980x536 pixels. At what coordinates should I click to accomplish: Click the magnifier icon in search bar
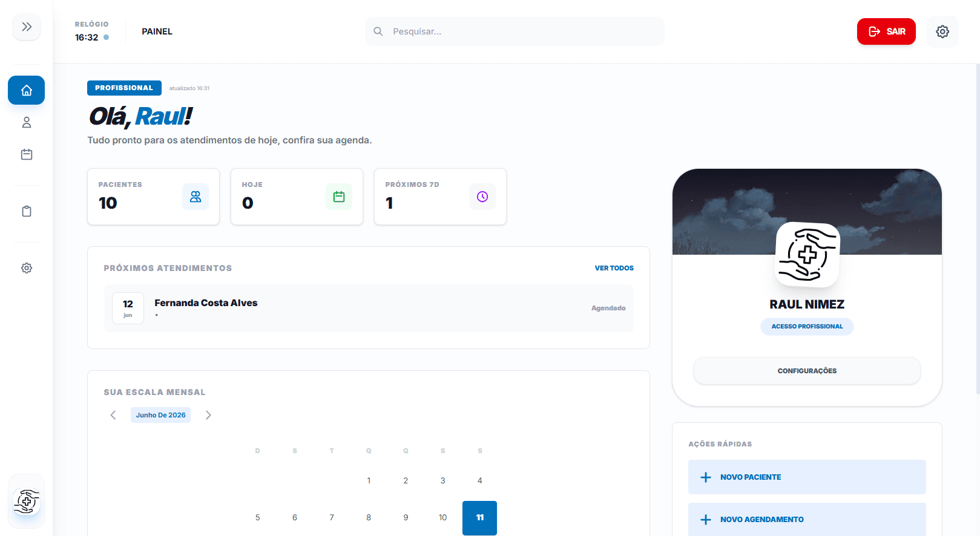(x=378, y=31)
